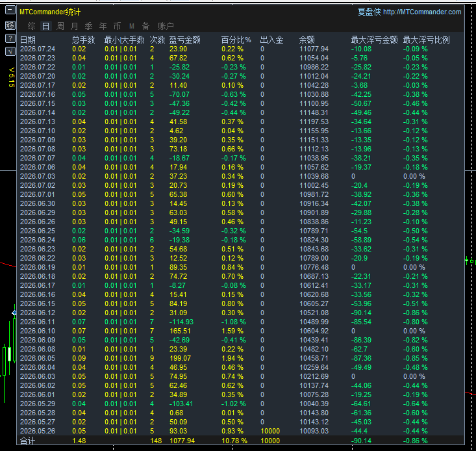
Task: Click total profit 1077.94
Action: (x=182, y=441)
